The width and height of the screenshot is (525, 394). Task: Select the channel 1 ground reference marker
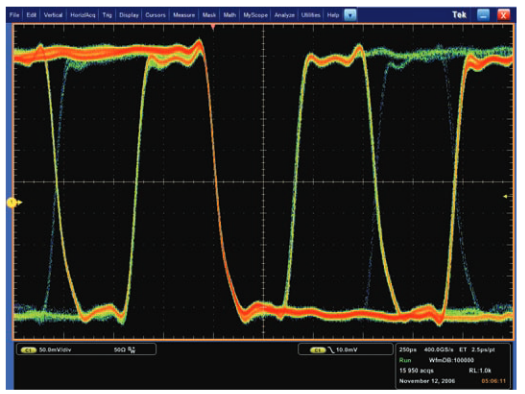point(13,202)
